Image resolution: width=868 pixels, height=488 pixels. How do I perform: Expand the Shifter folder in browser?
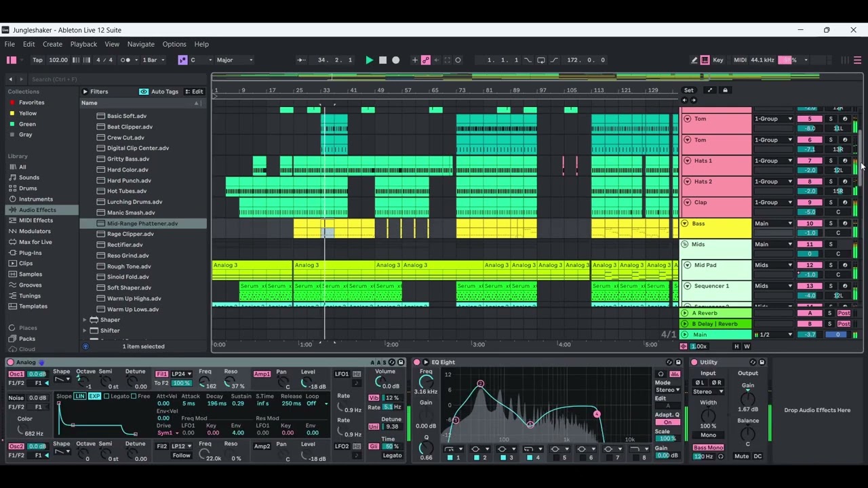pyautogui.click(x=85, y=331)
